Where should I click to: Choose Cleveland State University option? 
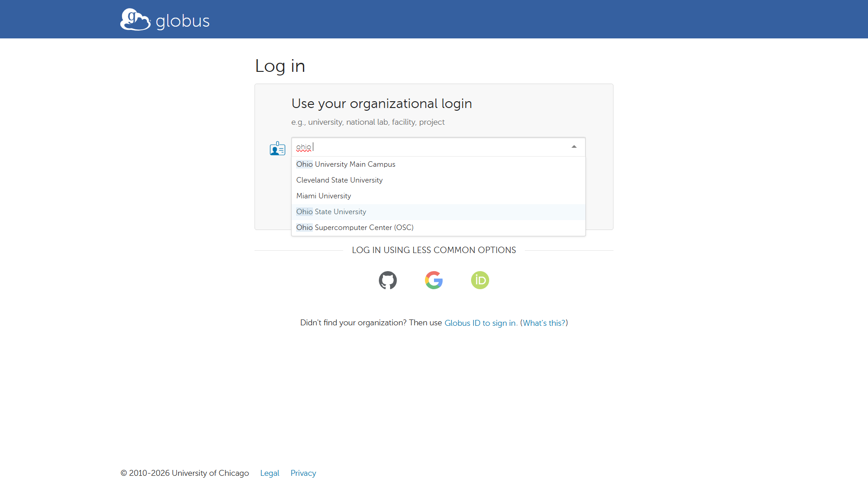[x=439, y=180]
